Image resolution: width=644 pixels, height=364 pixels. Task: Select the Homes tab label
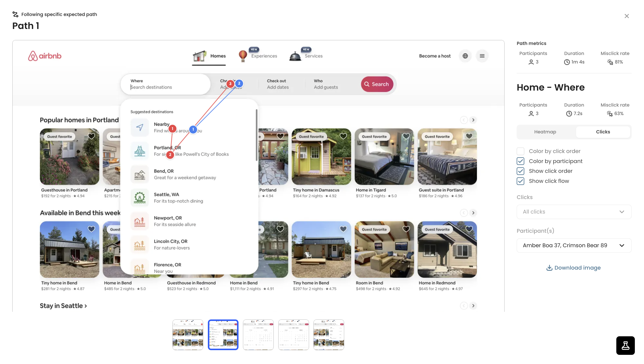[218, 56]
